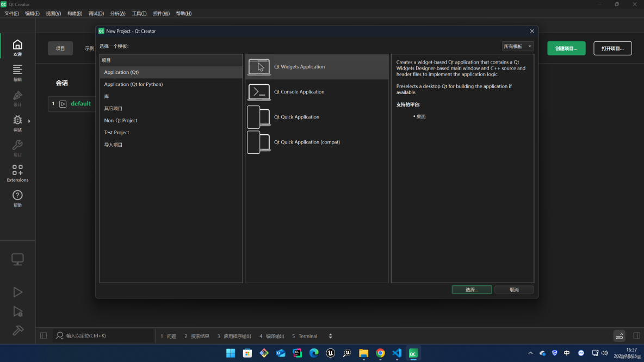
Task: Switch to the 示例 tab
Action: tap(89, 48)
